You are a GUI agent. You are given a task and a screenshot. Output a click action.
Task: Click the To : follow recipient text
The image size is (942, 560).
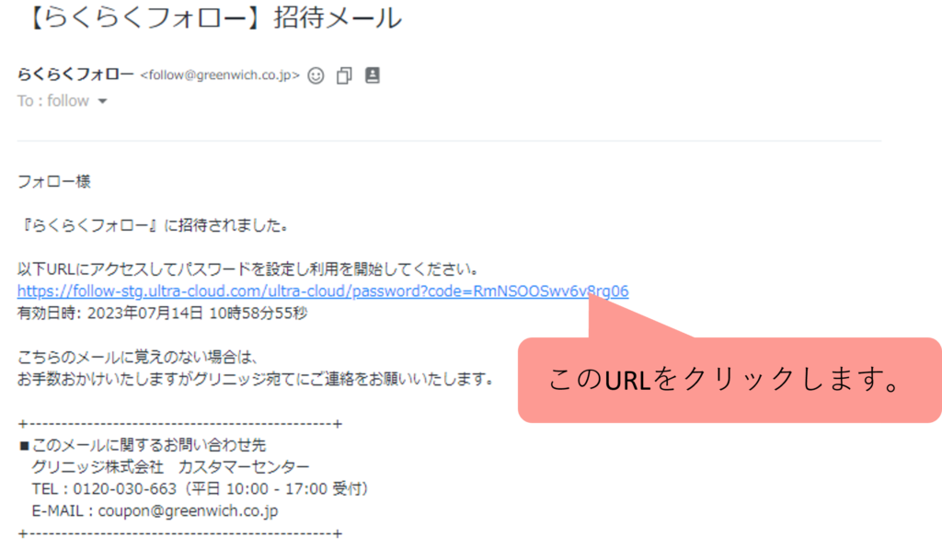point(53,101)
